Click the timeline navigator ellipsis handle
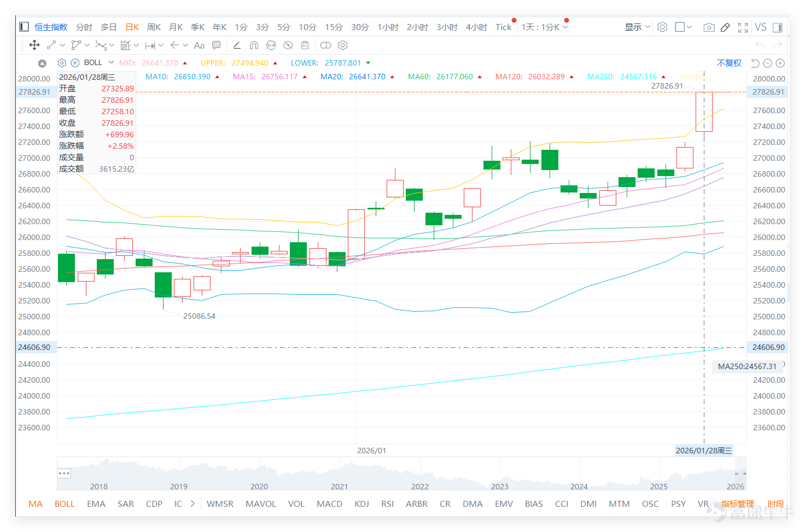805x532 pixels. [x=64, y=473]
